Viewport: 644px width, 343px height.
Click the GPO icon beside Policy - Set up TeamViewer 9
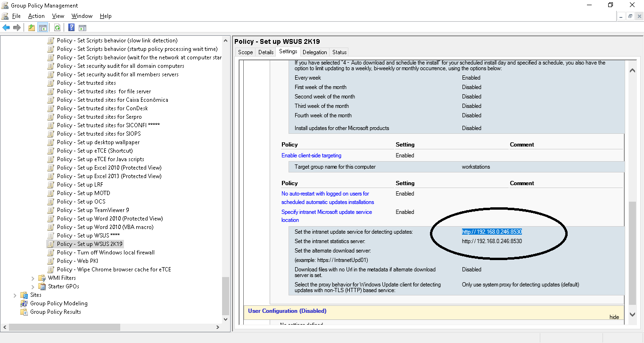pos(51,210)
